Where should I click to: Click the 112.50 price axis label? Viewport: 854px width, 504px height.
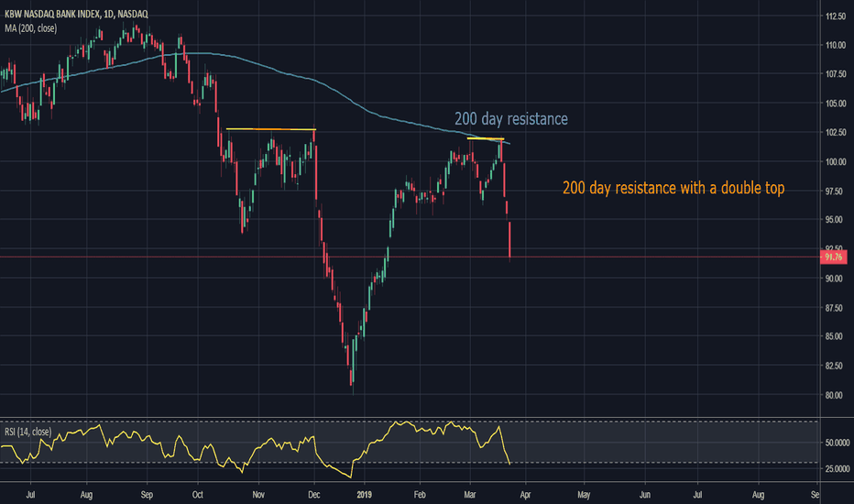coord(836,16)
